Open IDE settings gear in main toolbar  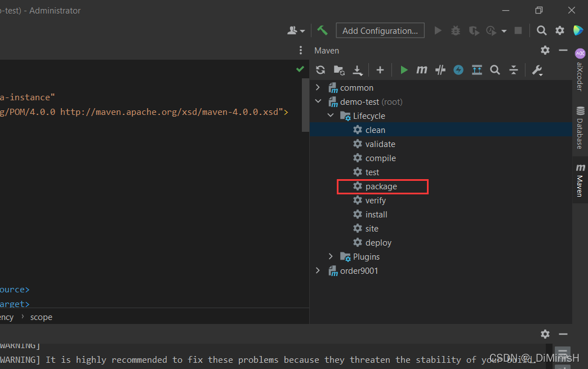[559, 30]
